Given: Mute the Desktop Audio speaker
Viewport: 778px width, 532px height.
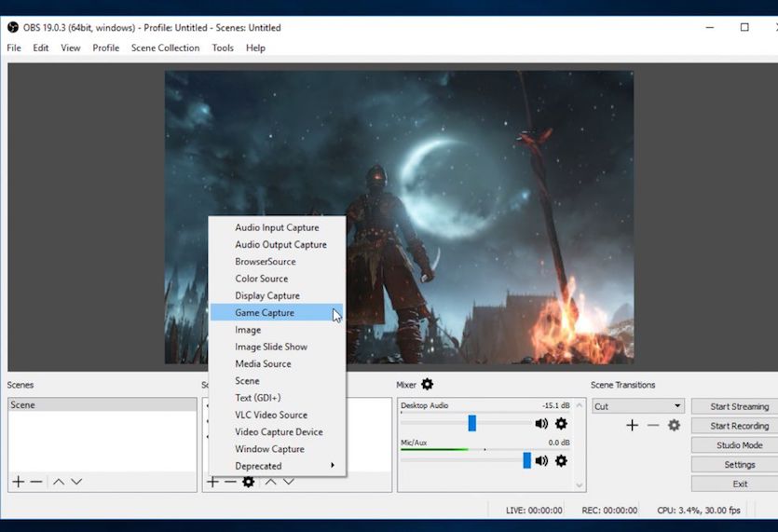Looking at the screenshot, I should coord(541,424).
